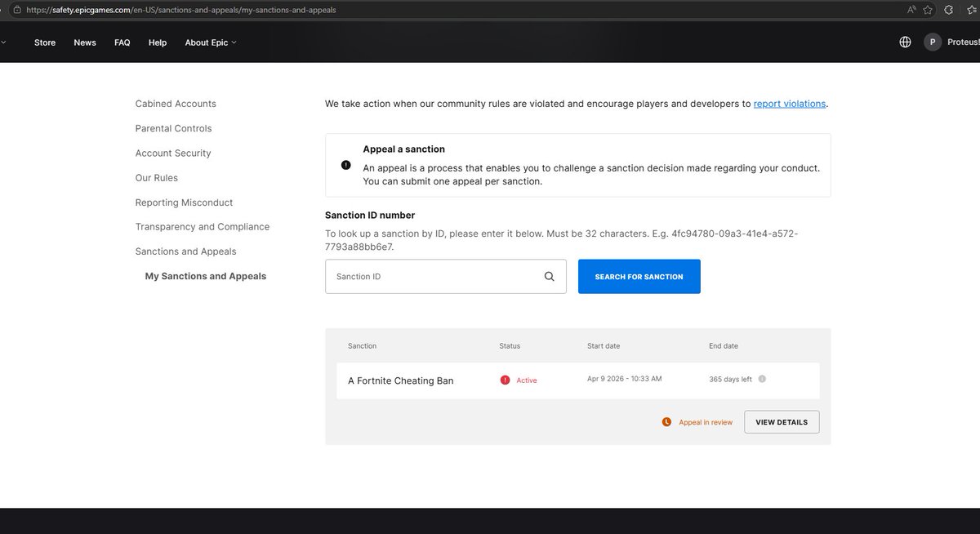Open Cabined Accounts sidebar link
Image resolution: width=980 pixels, height=534 pixels.
176,104
